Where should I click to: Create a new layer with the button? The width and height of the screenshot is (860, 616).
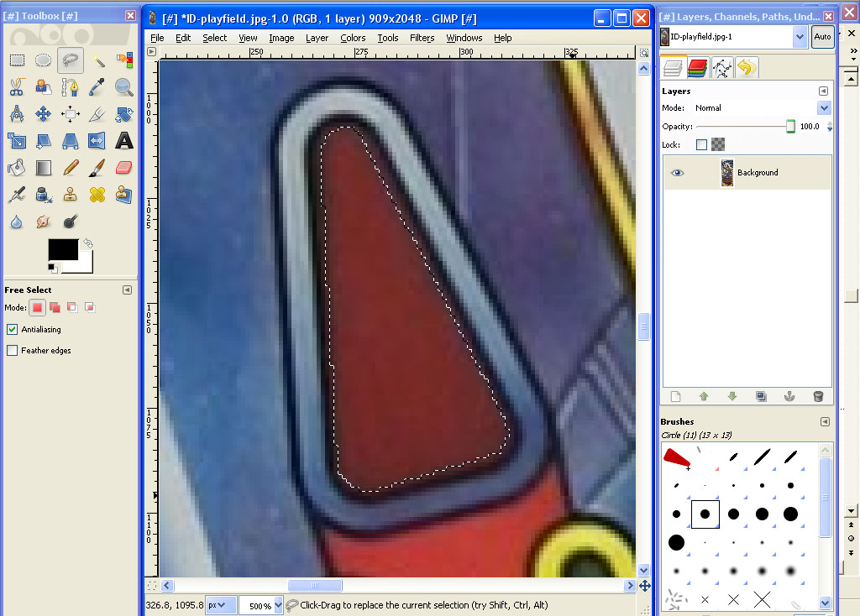tap(675, 396)
